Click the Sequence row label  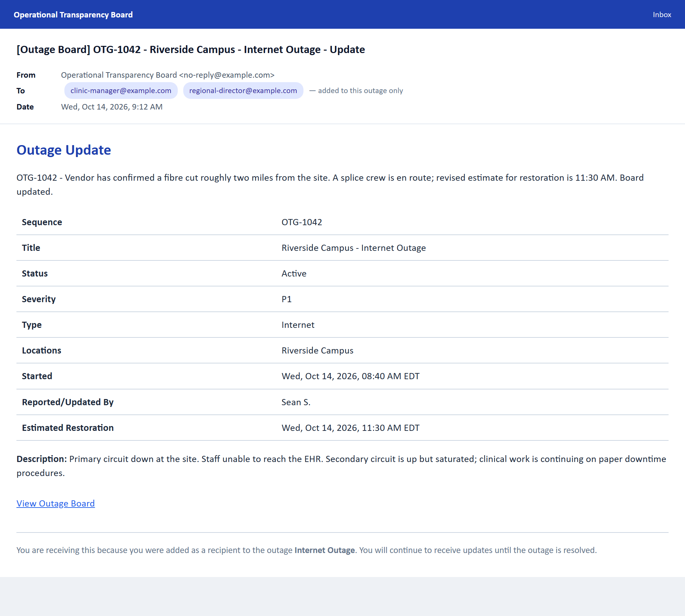(x=42, y=222)
